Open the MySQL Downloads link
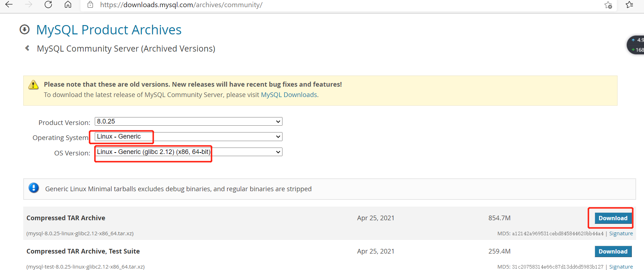 (x=289, y=95)
